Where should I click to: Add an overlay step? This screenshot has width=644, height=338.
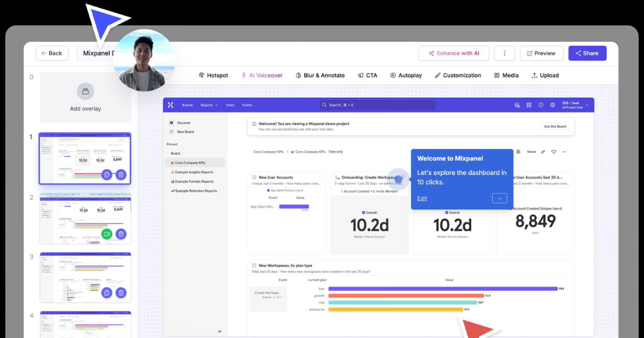[85, 98]
